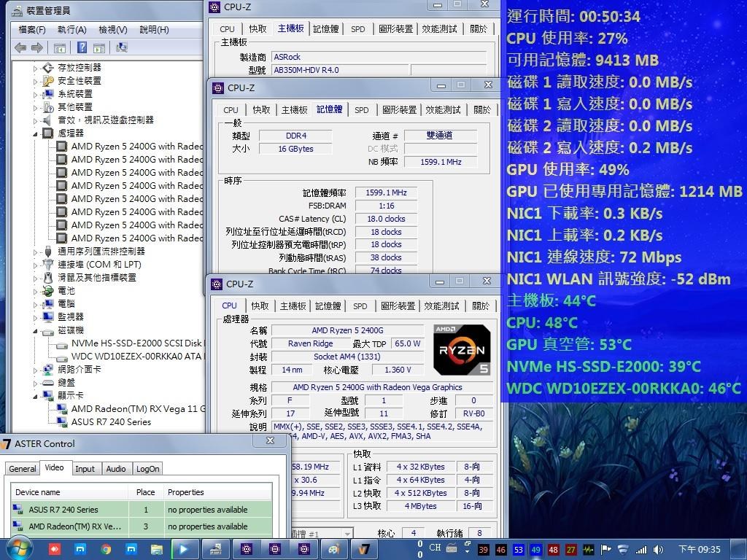Expand the 存放控制器 storage controllers node
Screen dimensions: 747x560
coord(35,68)
